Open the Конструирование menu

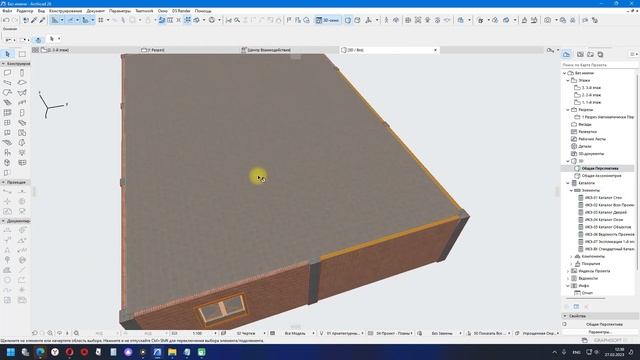65,11
